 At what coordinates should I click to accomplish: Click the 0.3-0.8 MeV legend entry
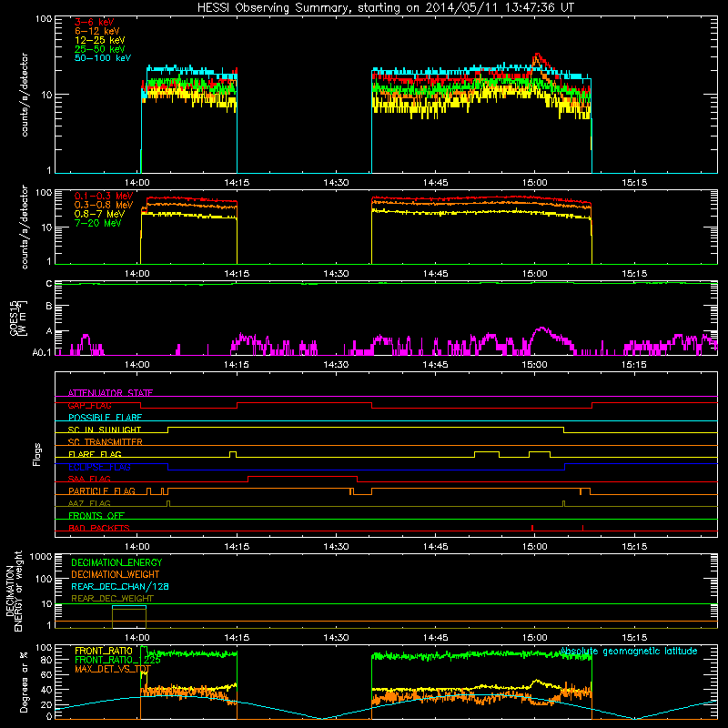pyautogui.click(x=104, y=205)
